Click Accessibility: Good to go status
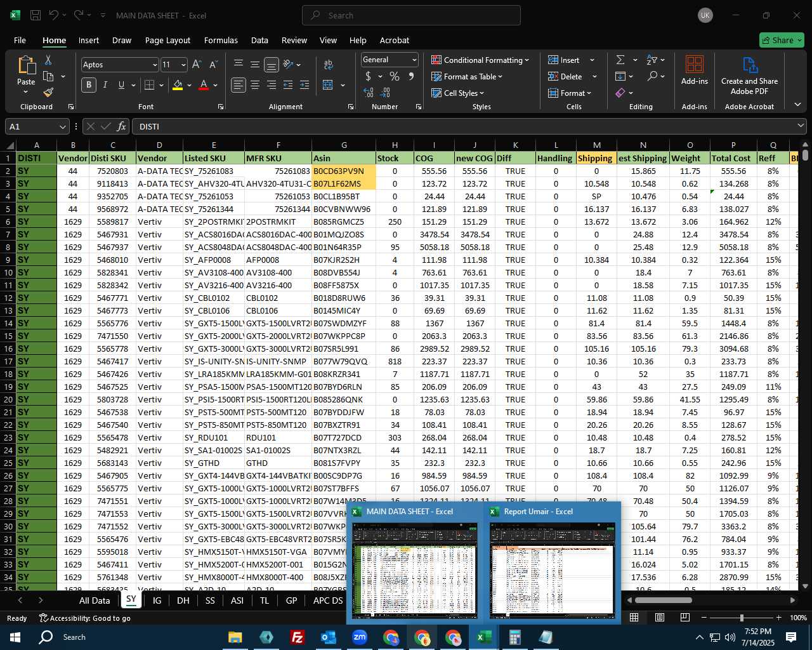The height and width of the screenshot is (650, 812). point(84,618)
